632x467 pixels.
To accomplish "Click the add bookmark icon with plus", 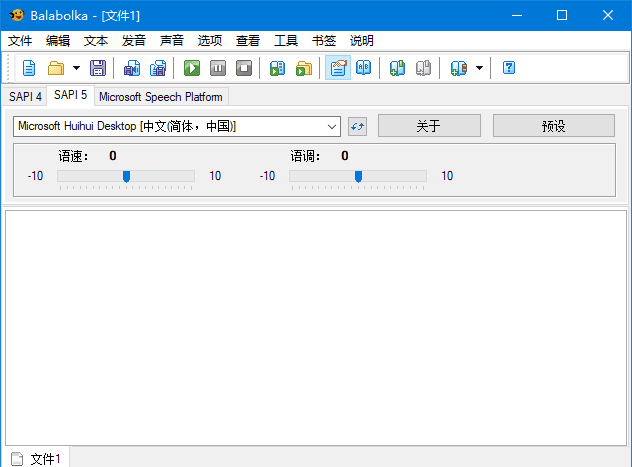I will pos(397,68).
